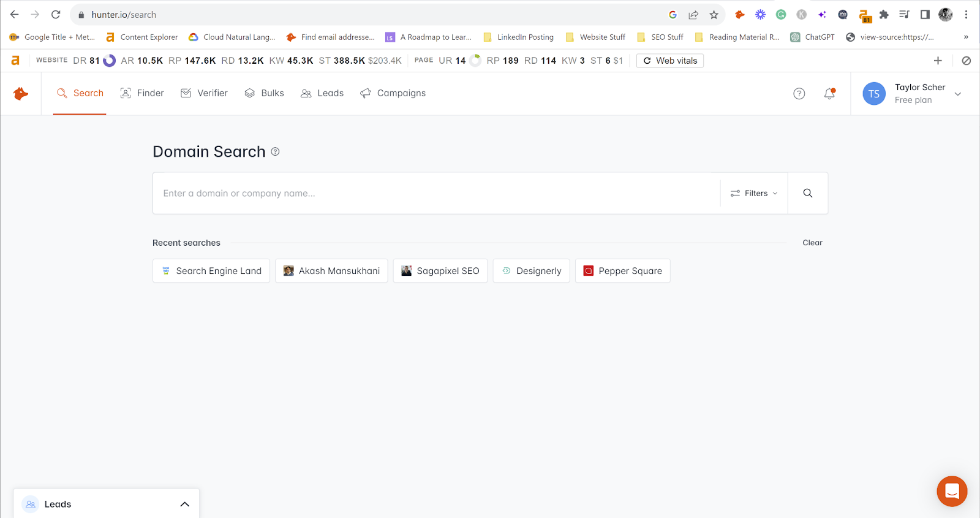
Task: Open the Chrome three-dot menu
Action: point(966,15)
